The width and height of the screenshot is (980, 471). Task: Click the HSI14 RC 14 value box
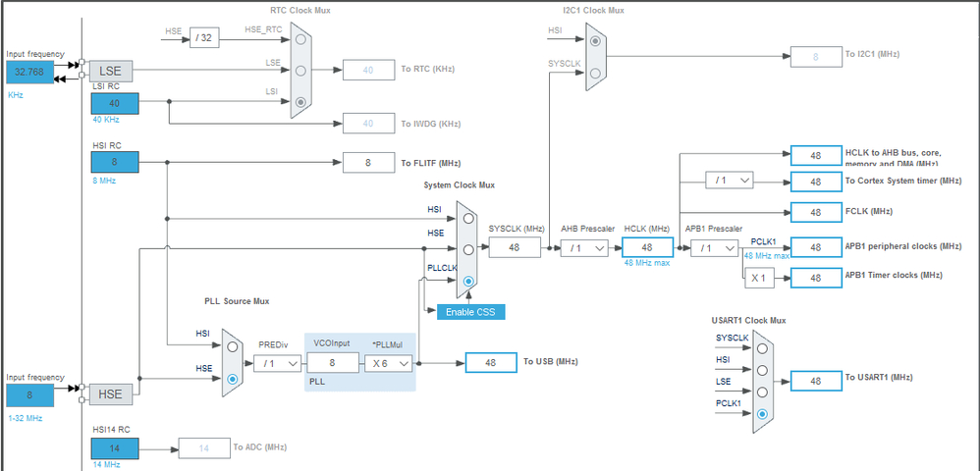(115, 447)
